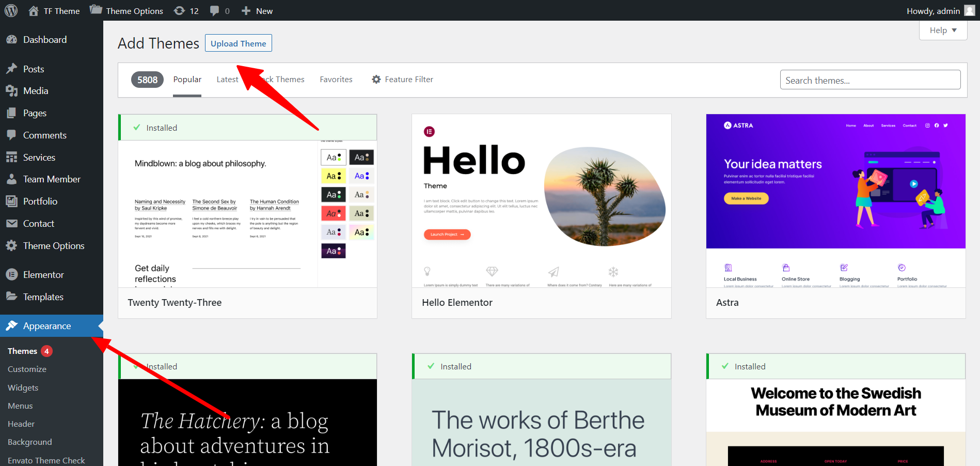Open the Customize submenu link
Image resolution: width=980 pixels, height=466 pixels.
pos(27,369)
